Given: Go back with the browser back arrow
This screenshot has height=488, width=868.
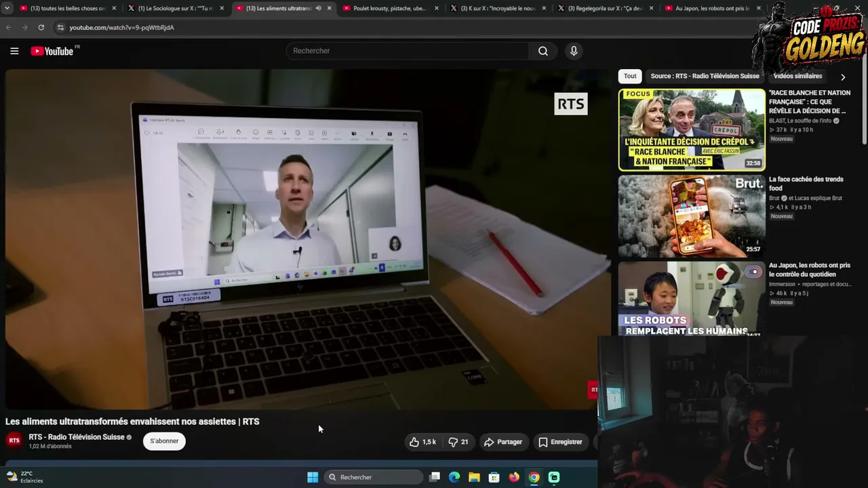Looking at the screenshot, I should tap(8, 27).
